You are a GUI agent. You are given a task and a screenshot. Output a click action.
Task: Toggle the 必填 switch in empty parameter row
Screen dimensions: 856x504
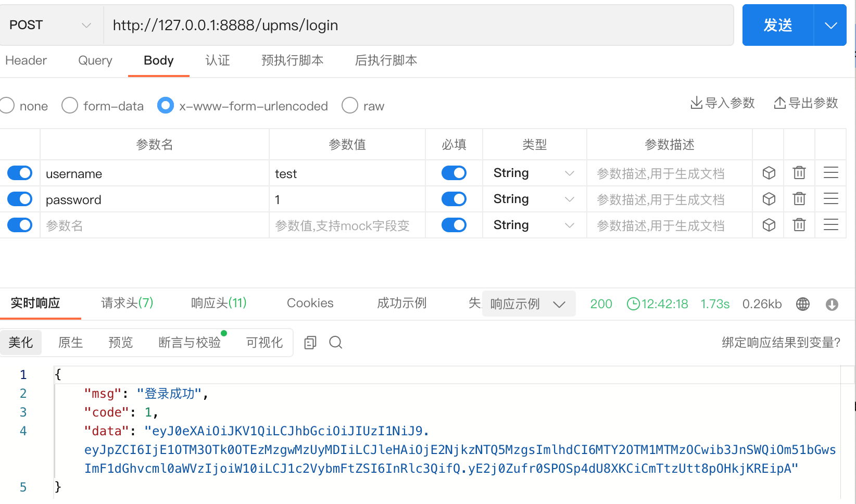click(454, 225)
